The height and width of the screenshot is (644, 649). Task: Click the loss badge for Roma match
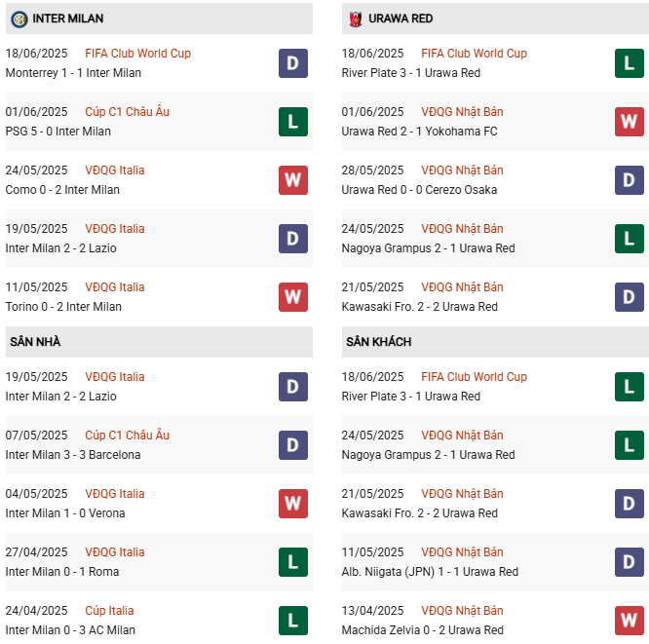pos(292,562)
